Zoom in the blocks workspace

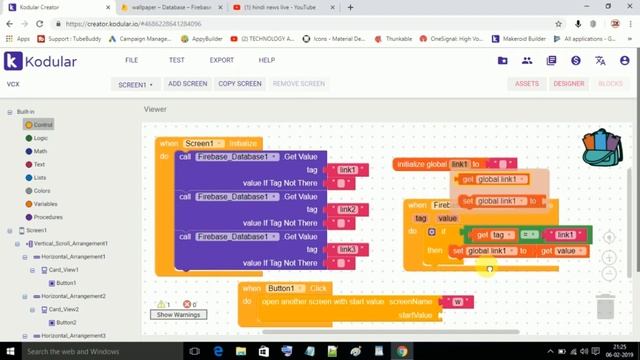[x=609, y=258]
